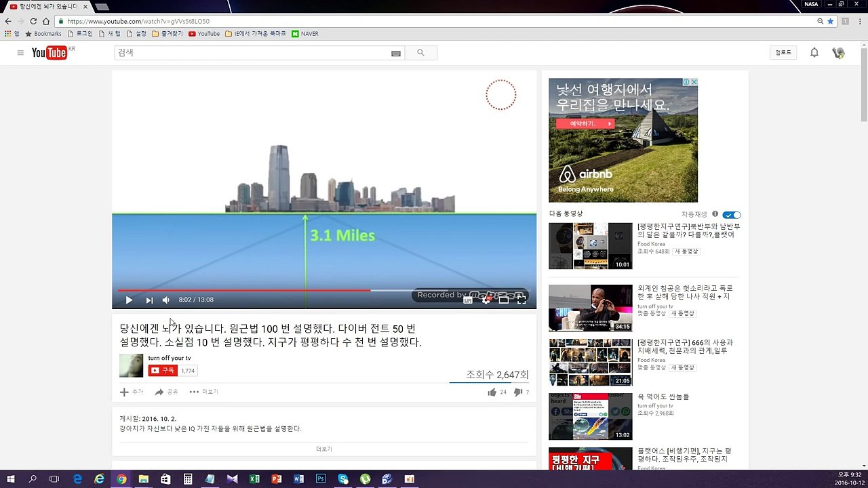Screen dimensions: 868x488
Task: Open the 10:01 Food Korea video thumbnail
Action: pyautogui.click(x=591, y=246)
